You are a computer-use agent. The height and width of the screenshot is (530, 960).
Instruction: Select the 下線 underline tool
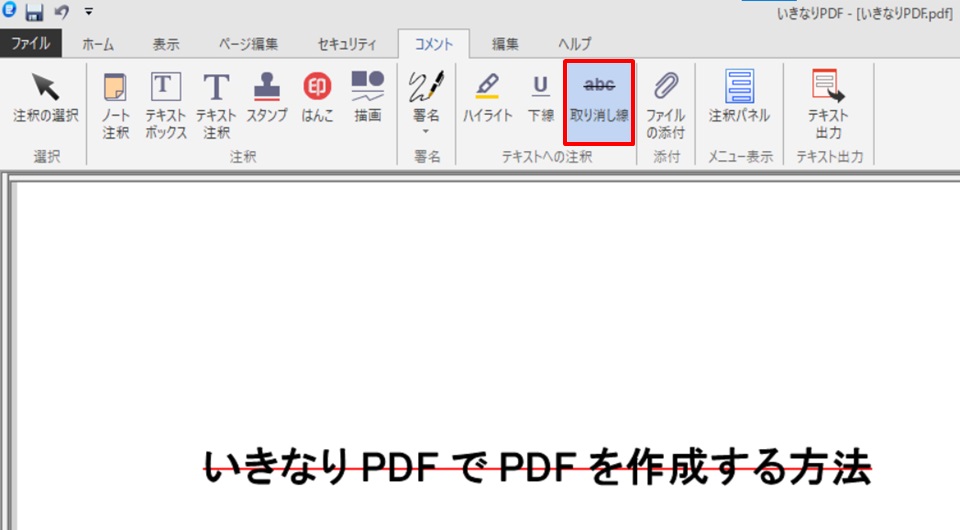[541, 98]
